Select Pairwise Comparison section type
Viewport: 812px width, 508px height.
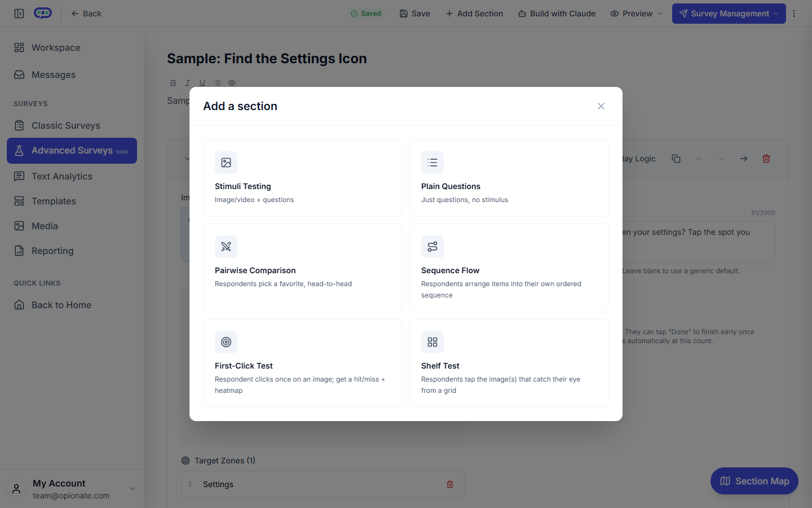tap(303, 268)
